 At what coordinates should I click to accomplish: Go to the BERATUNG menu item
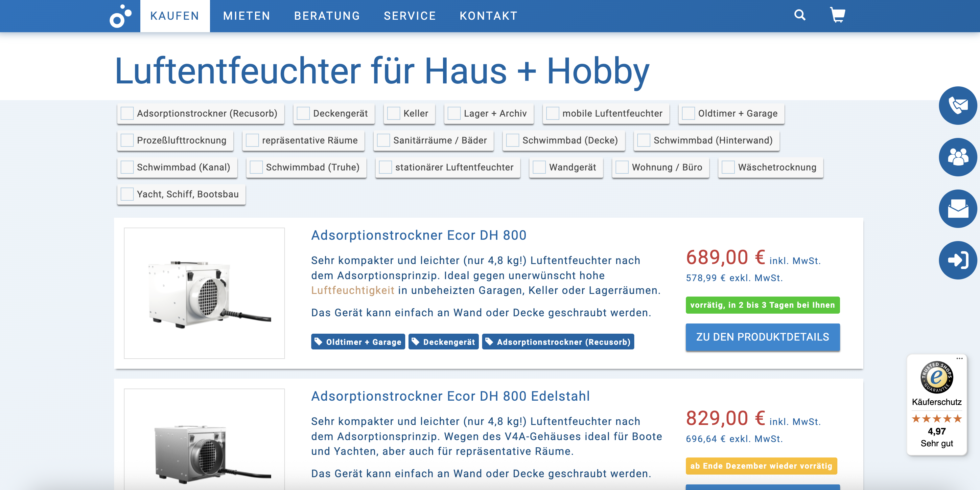coord(327,16)
